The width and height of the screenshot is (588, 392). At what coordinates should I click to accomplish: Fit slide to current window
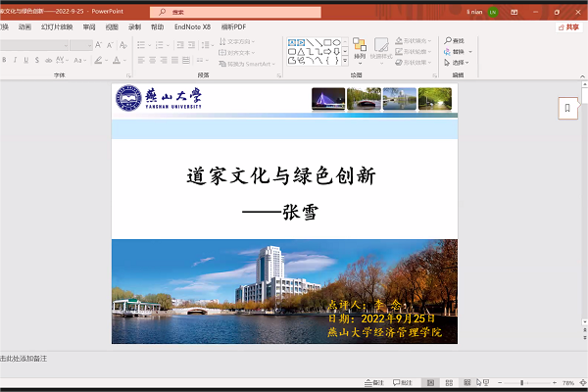coord(581,382)
